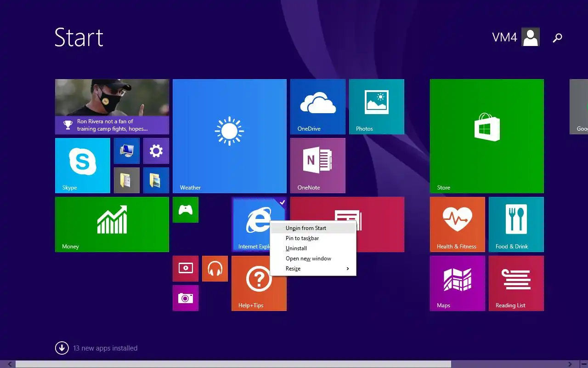Launch the OneDrive tile

318,107
